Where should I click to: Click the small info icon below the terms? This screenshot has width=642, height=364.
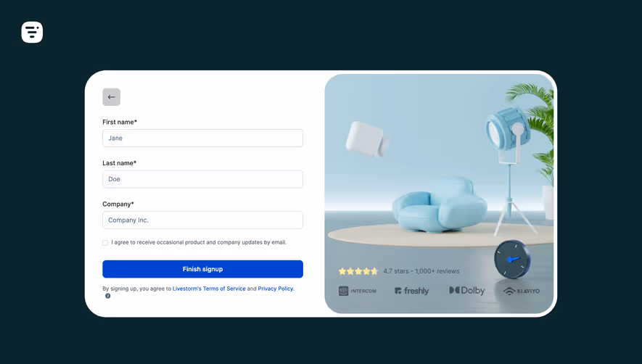pyautogui.click(x=107, y=296)
